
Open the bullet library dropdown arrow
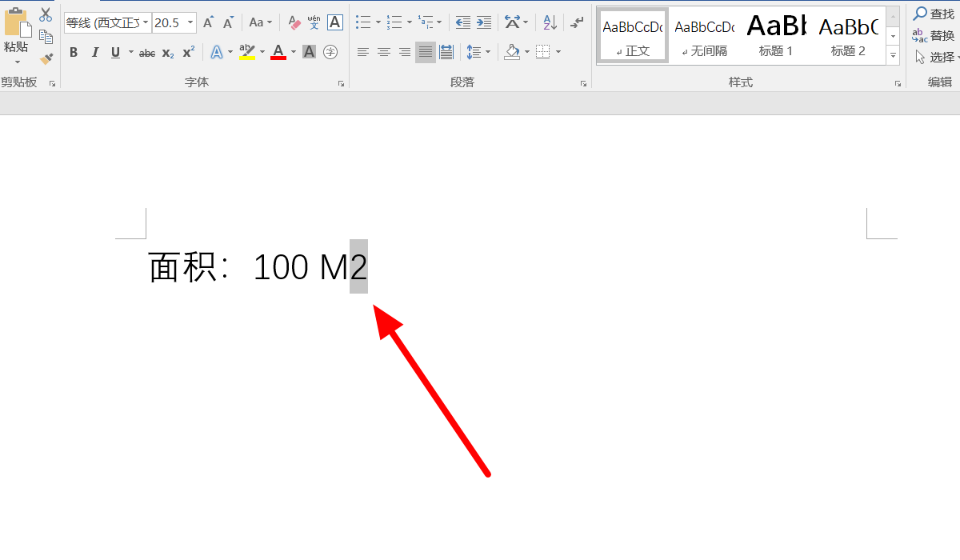coord(378,22)
